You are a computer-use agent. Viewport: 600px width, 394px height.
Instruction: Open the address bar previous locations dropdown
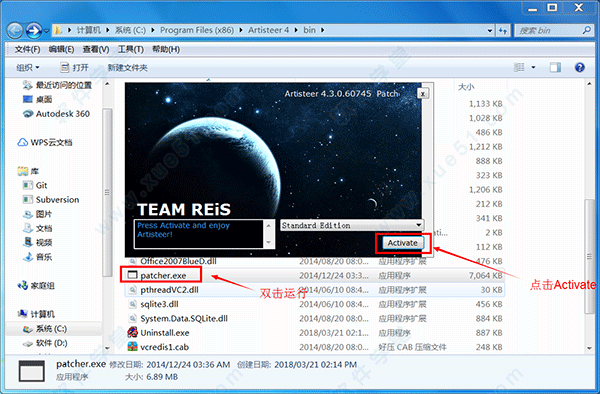tap(490, 31)
